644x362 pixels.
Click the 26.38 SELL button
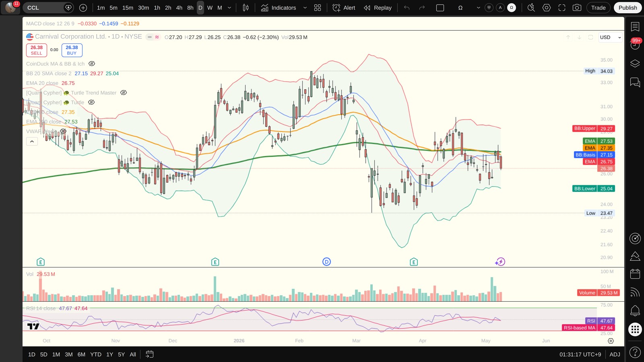click(x=37, y=50)
